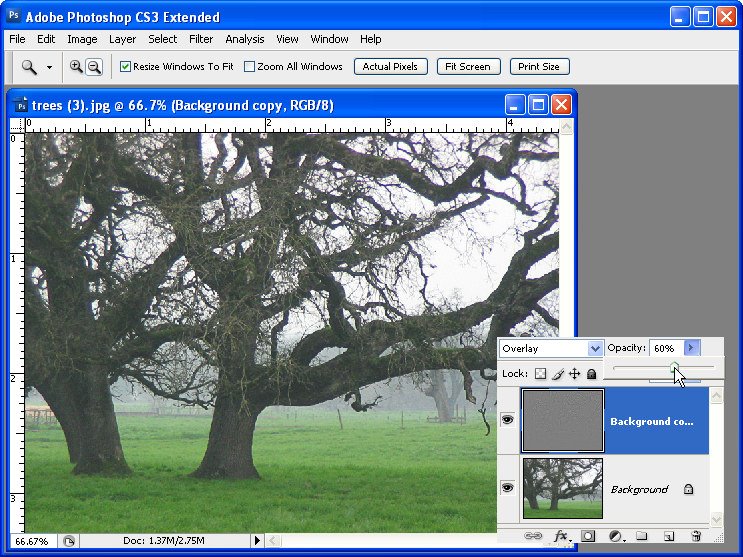This screenshot has height=557, width=743.
Task: Open the Filter menu
Action: [201, 39]
